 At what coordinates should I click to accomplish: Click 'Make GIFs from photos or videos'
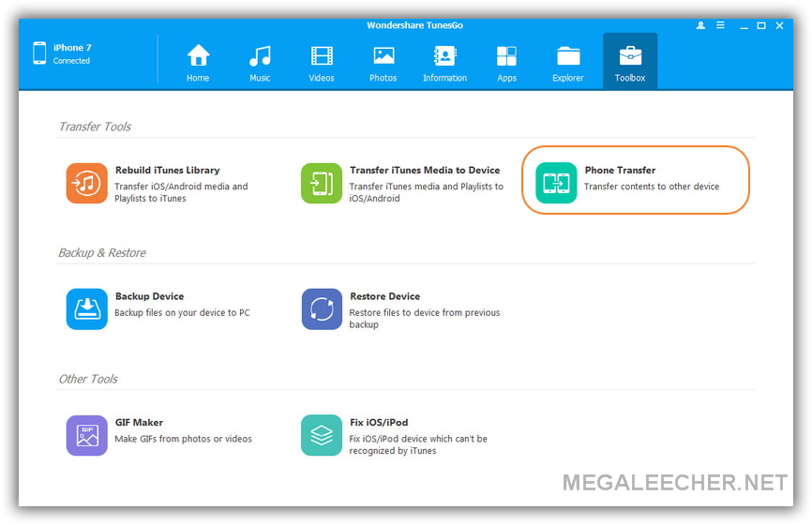click(183, 439)
